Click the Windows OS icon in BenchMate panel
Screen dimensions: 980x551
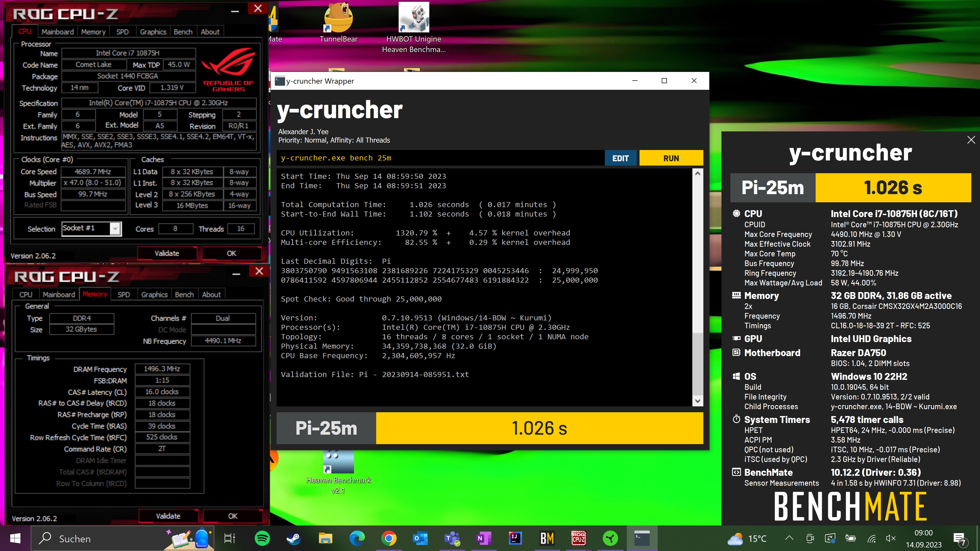pos(736,376)
